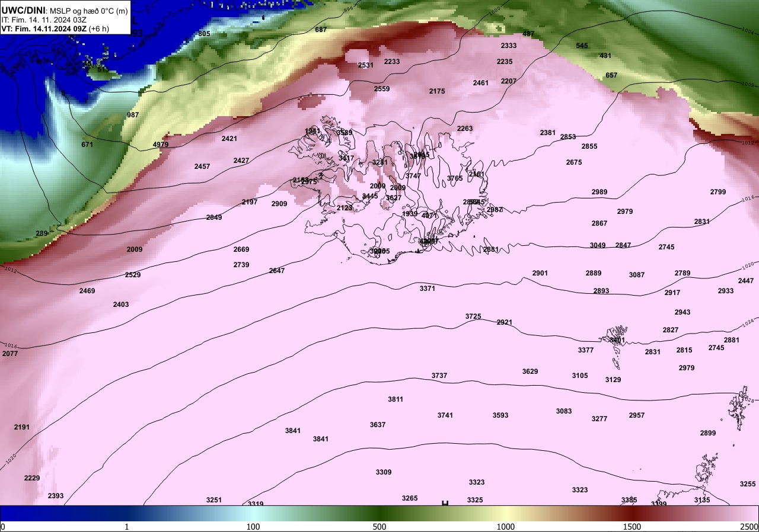The width and height of the screenshot is (759, 532).
Task: Click the 2647 height value
Action: click(277, 271)
